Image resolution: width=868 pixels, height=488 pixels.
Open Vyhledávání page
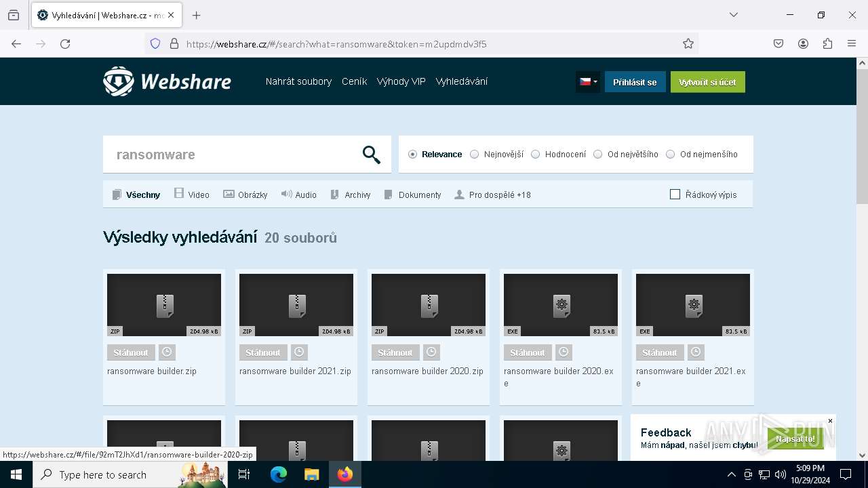click(x=461, y=81)
